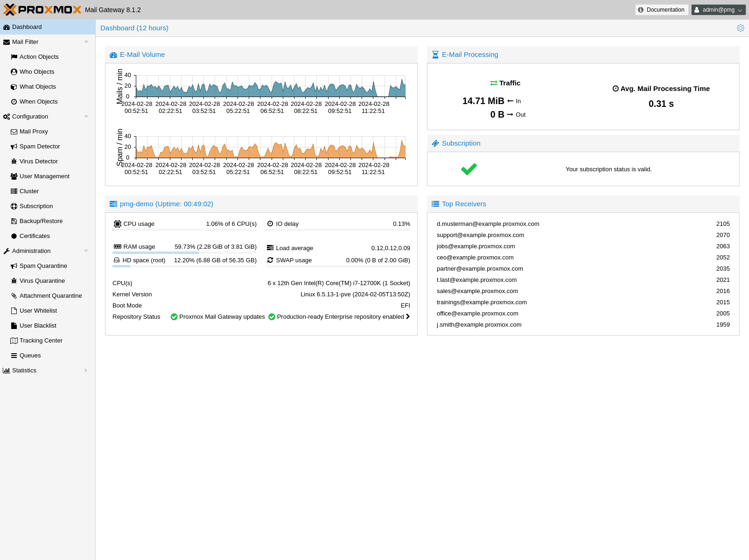Viewport: 749px width, 560px height.
Task: Collapse the Configuration section arrow
Action: click(x=86, y=117)
